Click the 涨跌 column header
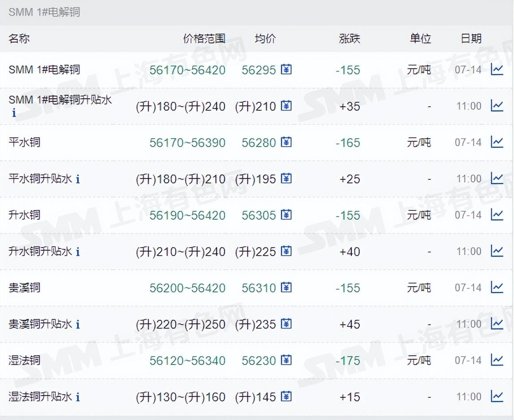The image size is (514, 420). pyautogui.click(x=350, y=39)
